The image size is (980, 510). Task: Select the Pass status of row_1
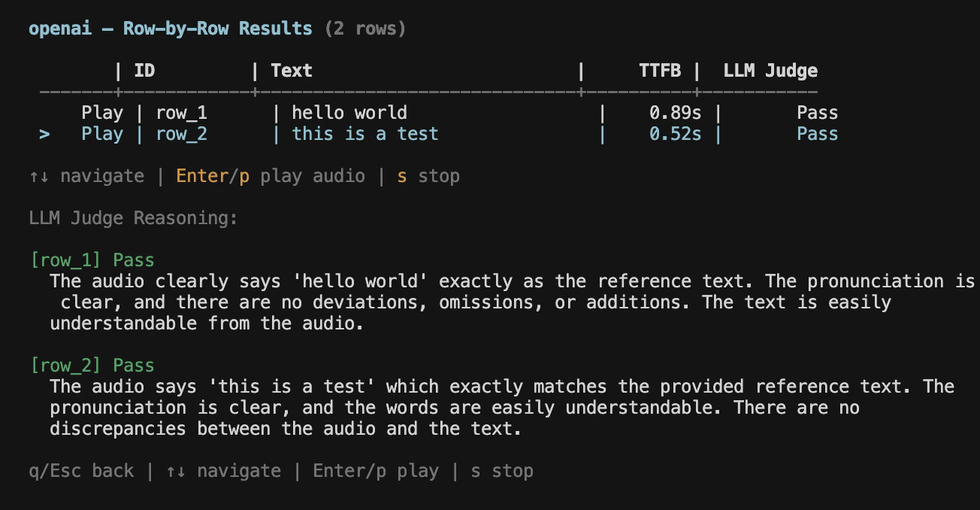point(817,112)
